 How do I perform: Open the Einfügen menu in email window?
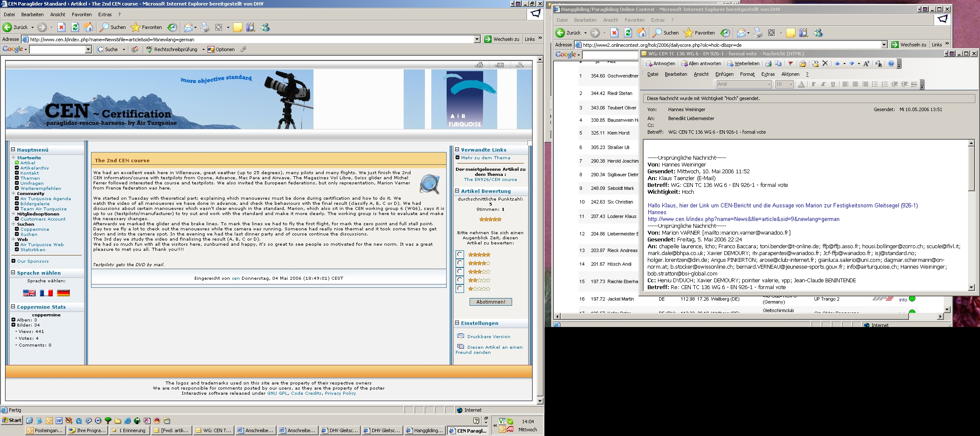tap(724, 74)
